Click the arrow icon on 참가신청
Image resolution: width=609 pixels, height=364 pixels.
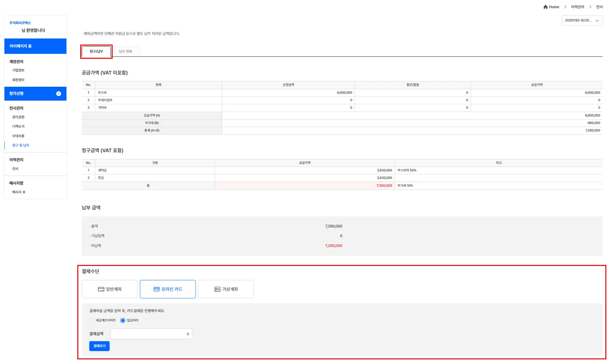[x=58, y=94]
